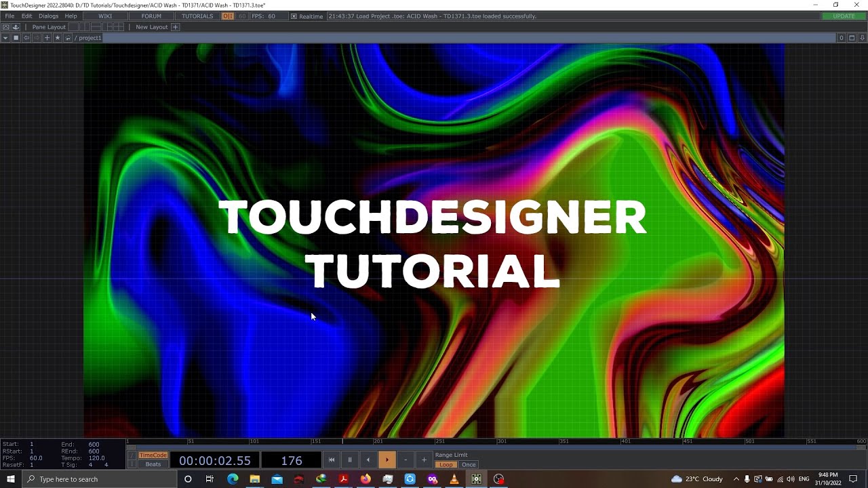Click the timecode display 00:00:02.55

[x=215, y=461]
